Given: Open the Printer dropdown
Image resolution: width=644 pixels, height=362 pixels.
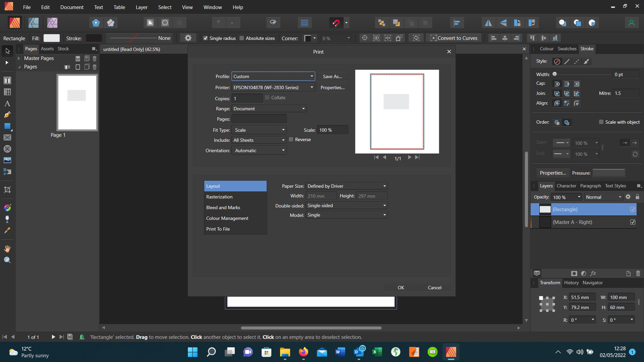Looking at the screenshot, I should tap(273, 87).
